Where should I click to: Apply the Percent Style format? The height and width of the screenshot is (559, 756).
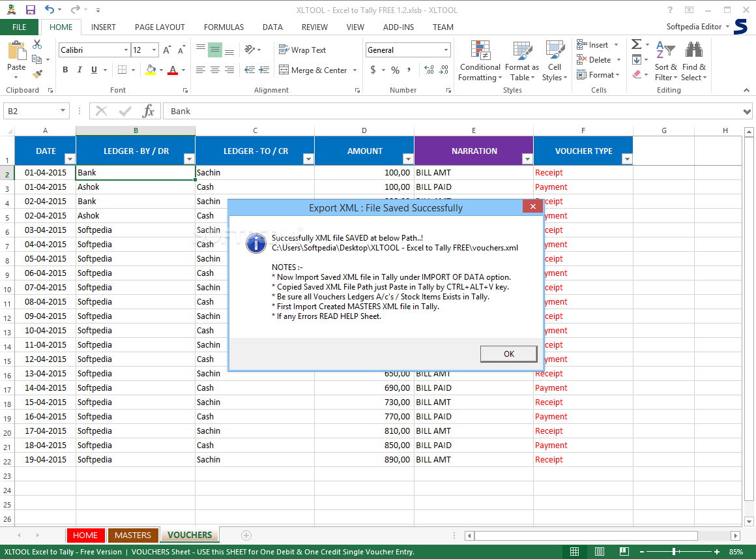tap(396, 70)
